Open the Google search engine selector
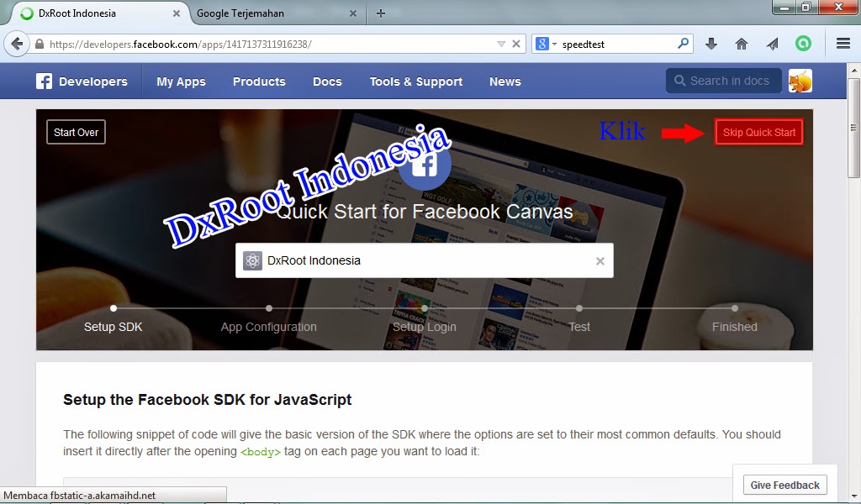The image size is (861, 504). tap(546, 44)
